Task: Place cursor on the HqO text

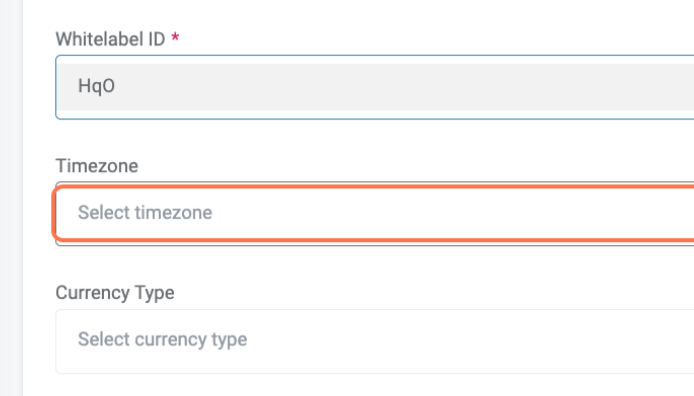Action: pyautogui.click(x=96, y=86)
